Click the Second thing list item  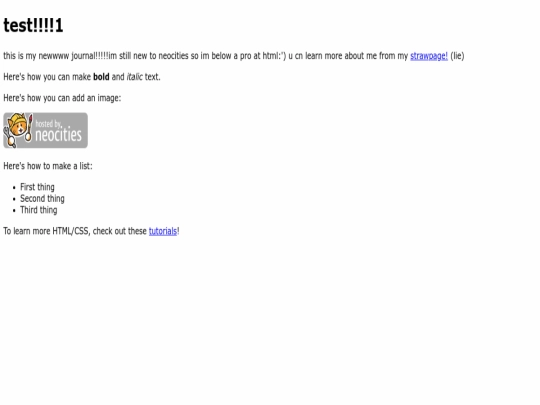click(42, 198)
